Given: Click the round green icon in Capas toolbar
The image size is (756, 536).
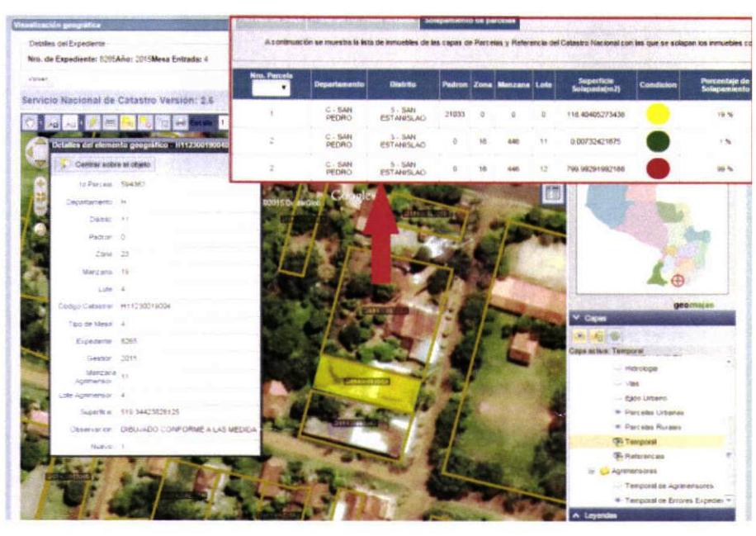Looking at the screenshot, I should coord(615,336).
